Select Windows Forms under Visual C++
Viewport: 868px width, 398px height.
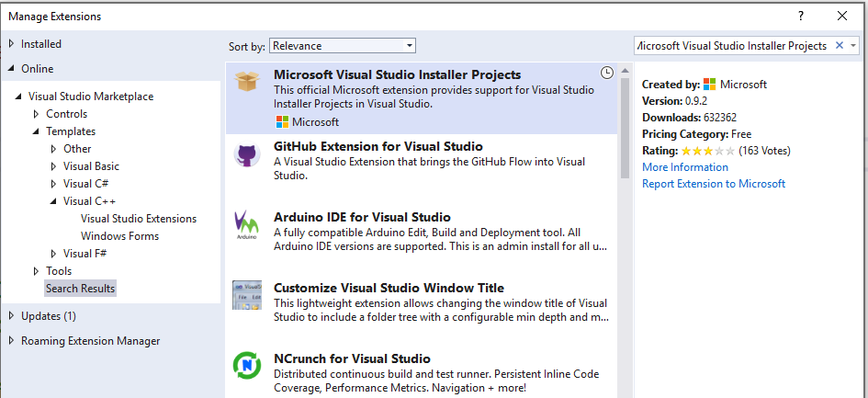(x=119, y=236)
